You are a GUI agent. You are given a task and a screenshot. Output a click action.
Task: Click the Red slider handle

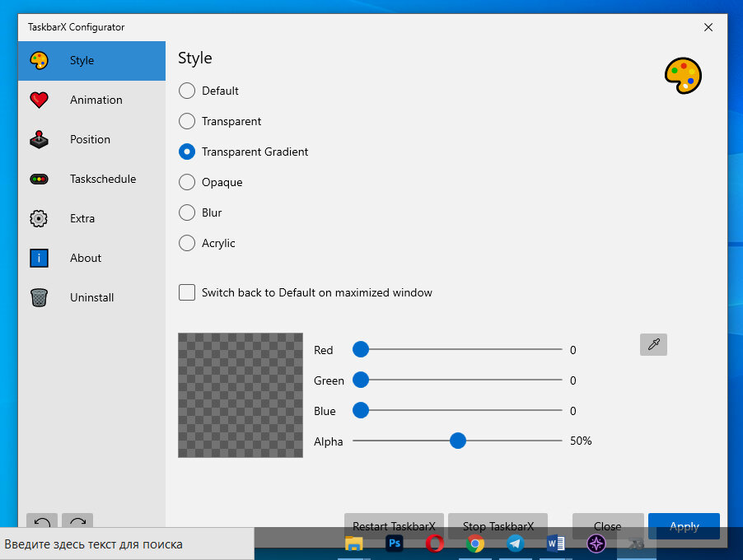(361, 349)
